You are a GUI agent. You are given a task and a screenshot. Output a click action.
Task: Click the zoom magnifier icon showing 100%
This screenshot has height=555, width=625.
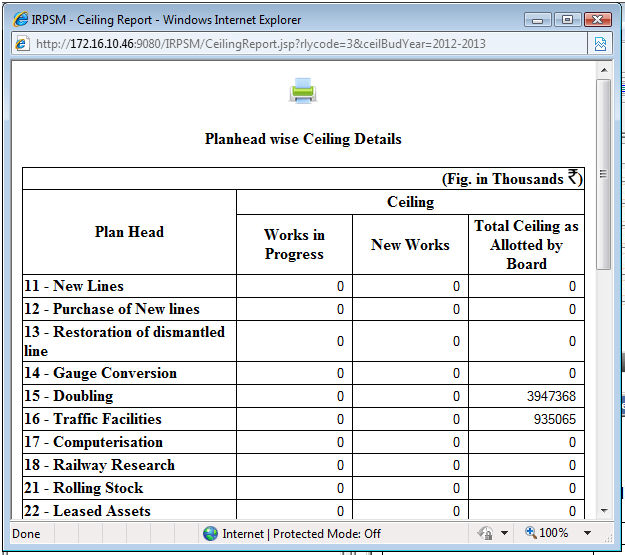point(530,534)
